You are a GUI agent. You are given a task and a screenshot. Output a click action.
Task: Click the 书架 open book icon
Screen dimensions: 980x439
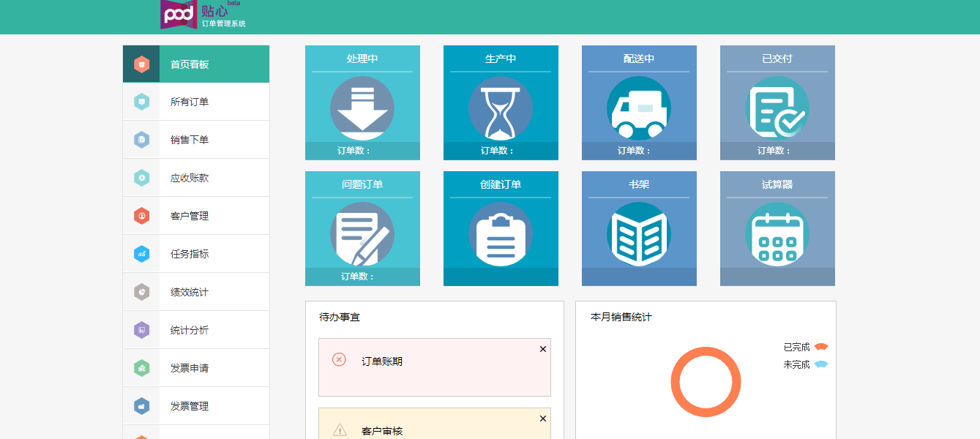pyautogui.click(x=639, y=234)
